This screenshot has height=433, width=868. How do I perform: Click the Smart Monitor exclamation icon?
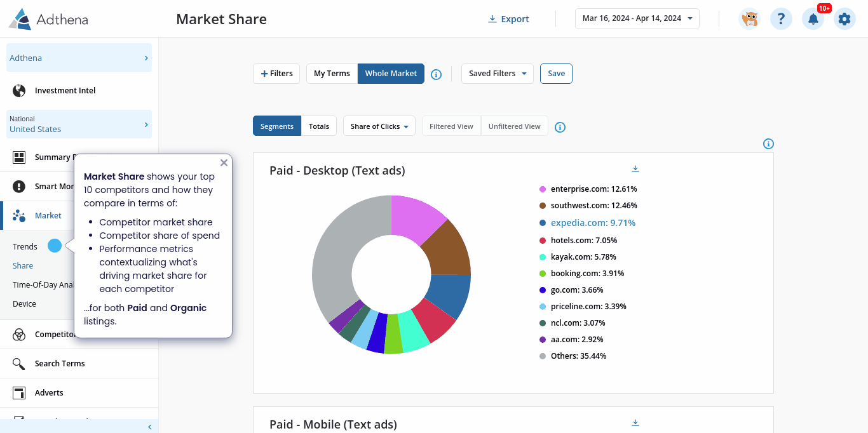click(19, 187)
